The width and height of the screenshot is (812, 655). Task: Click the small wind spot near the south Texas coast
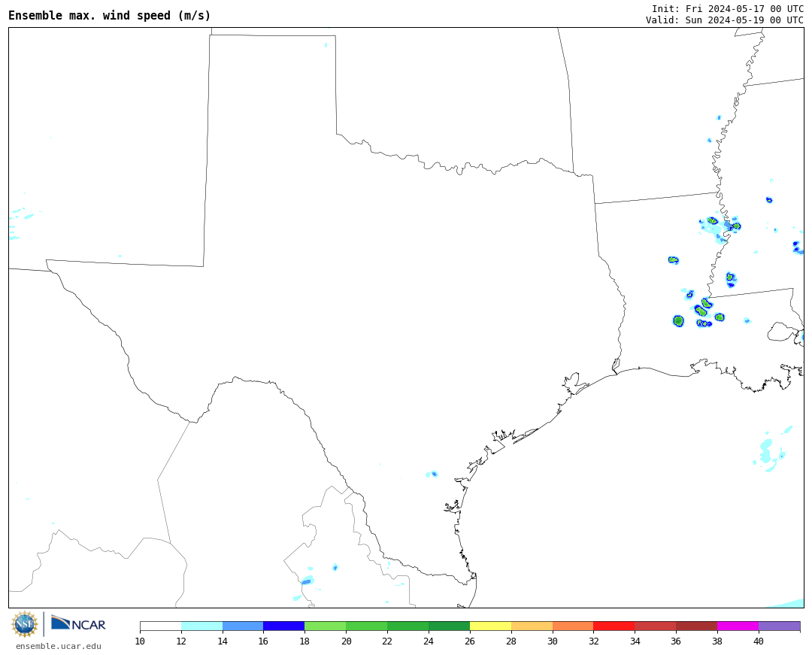432,474
